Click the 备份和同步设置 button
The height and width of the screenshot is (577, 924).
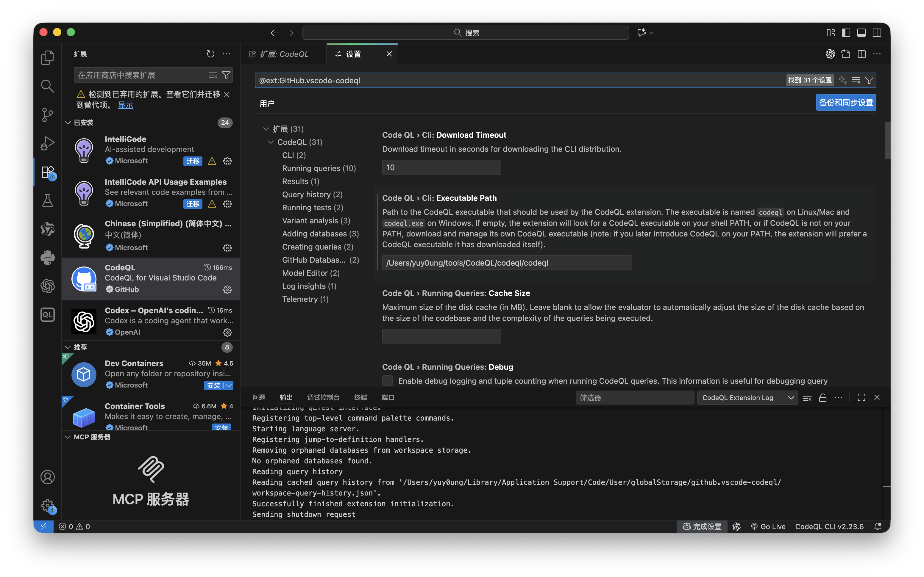[846, 103]
